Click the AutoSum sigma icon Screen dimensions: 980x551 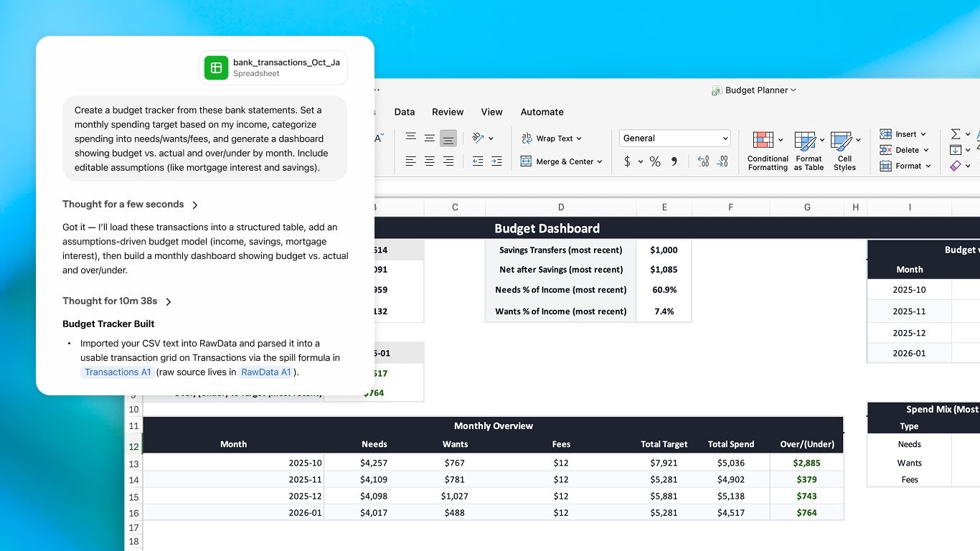pos(956,134)
